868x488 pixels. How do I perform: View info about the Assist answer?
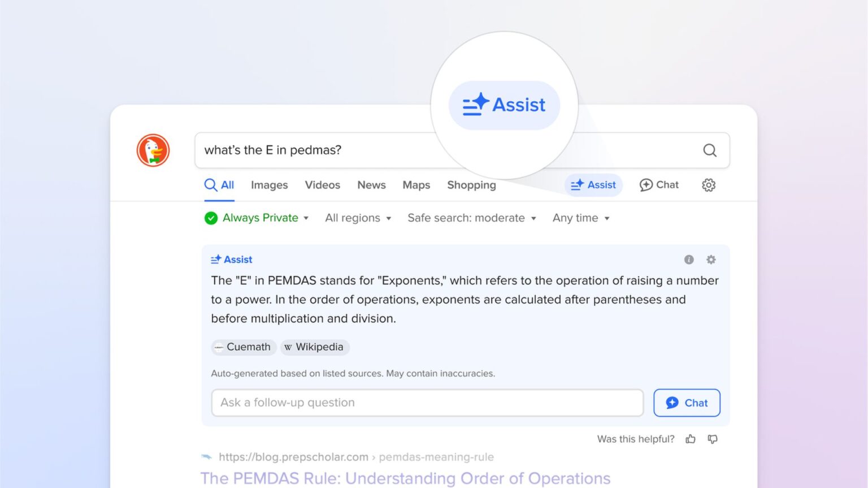coord(688,260)
